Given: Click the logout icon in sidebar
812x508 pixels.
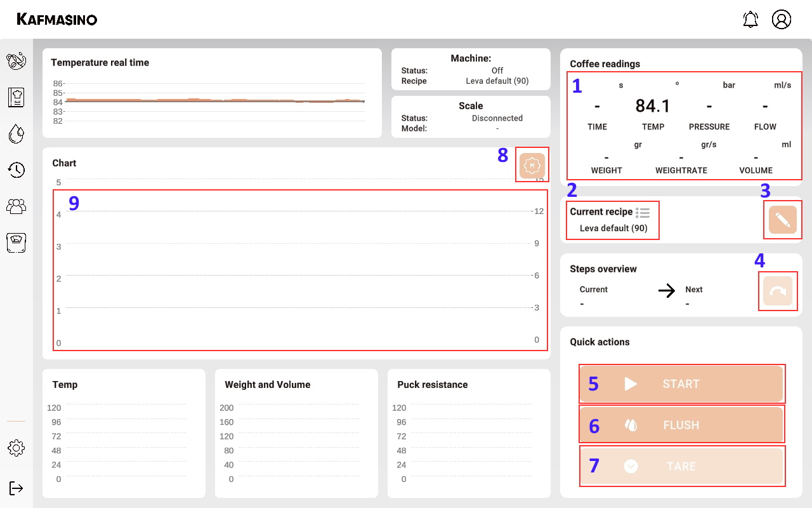Looking at the screenshot, I should [x=16, y=488].
